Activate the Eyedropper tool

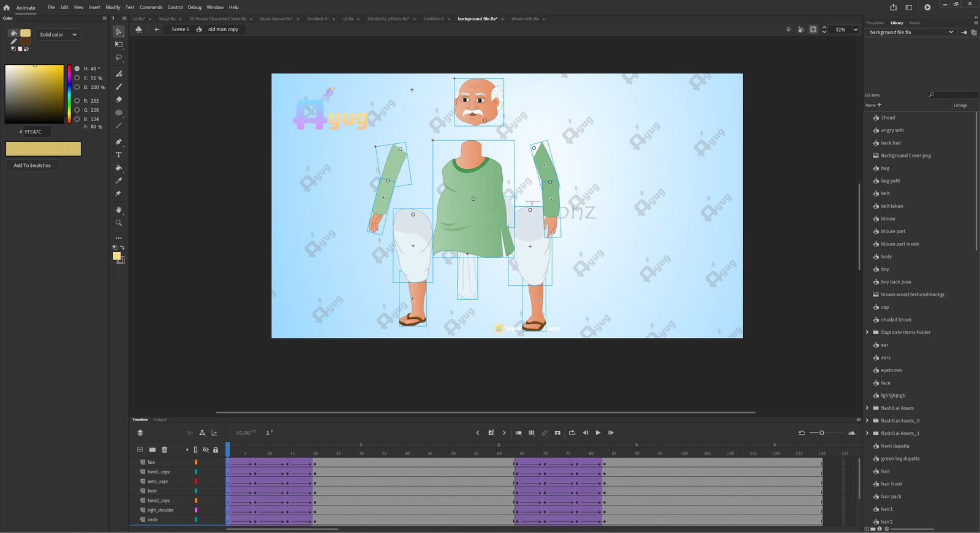click(x=119, y=181)
